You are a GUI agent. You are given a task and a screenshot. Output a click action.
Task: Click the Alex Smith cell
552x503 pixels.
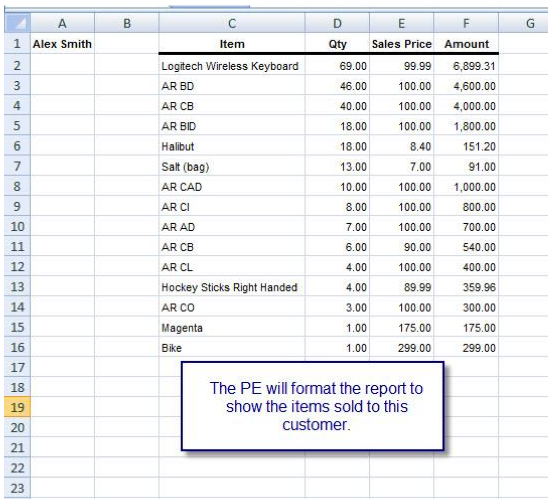tap(62, 44)
